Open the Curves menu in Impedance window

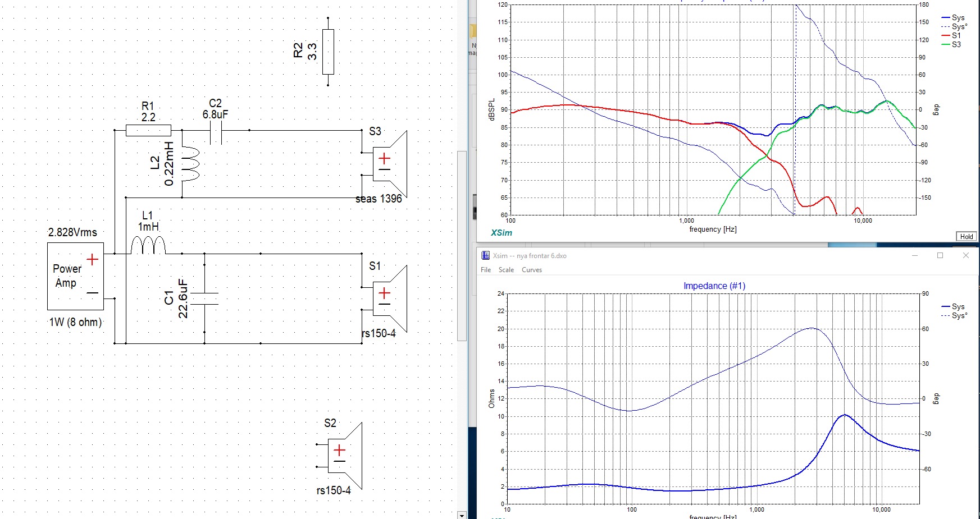[x=532, y=270]
